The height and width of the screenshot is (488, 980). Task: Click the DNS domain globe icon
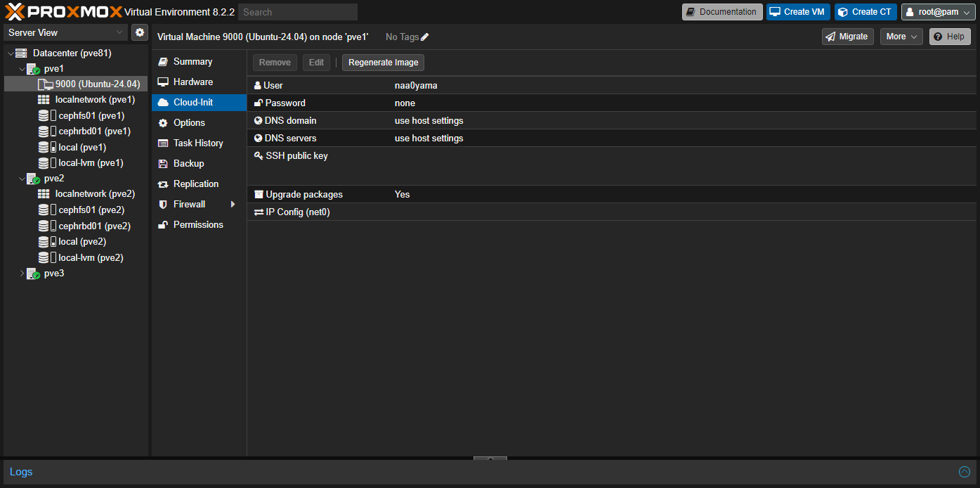coord(259,120)
